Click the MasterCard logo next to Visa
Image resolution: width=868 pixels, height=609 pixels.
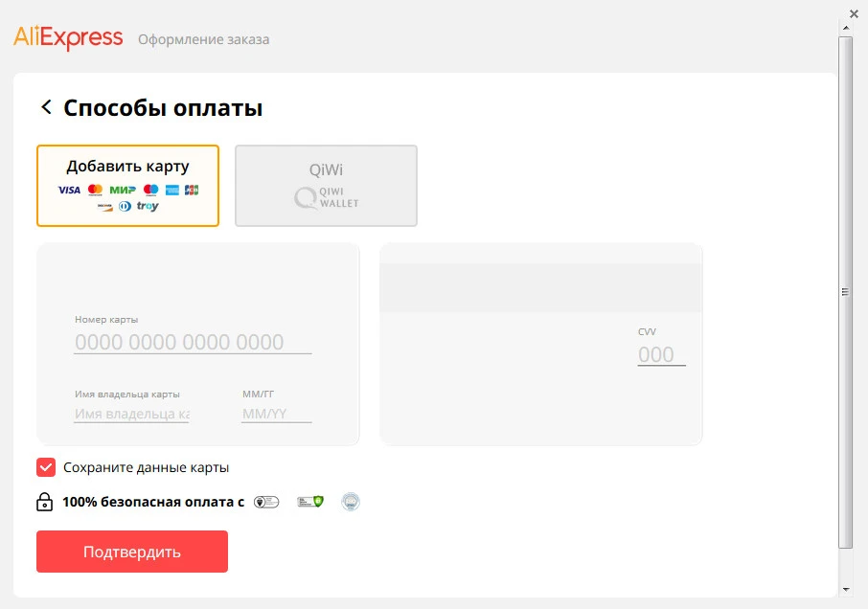(95, 190)
